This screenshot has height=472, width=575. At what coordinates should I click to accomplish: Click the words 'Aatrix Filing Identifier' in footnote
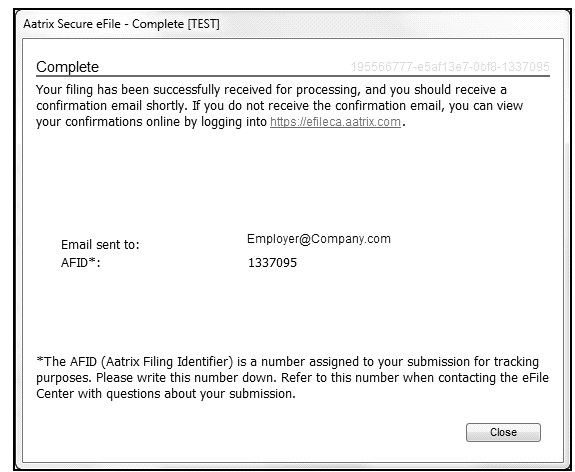tap(167, 362)
